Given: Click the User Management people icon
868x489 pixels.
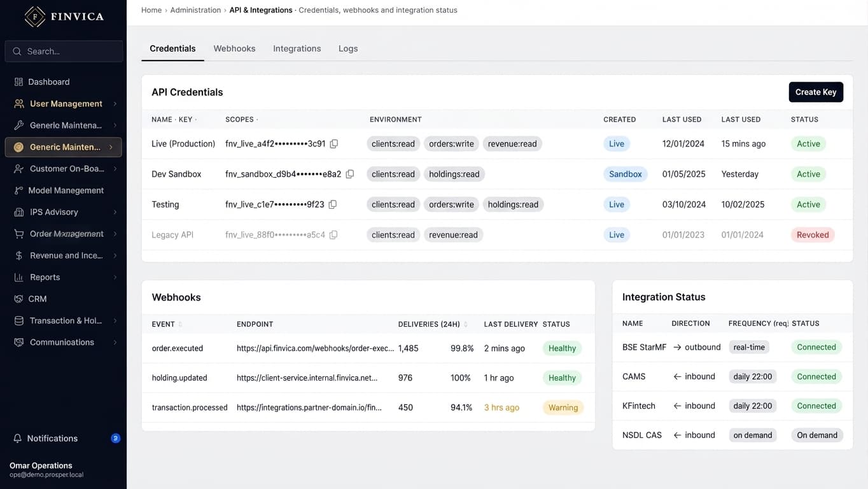Looking at the screenshot, I should [18, 104].
